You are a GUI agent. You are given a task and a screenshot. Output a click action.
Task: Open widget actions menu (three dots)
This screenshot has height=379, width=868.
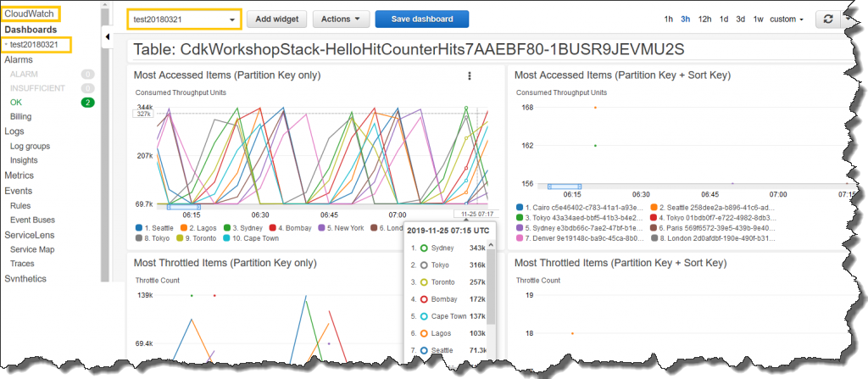click(470, 75)
